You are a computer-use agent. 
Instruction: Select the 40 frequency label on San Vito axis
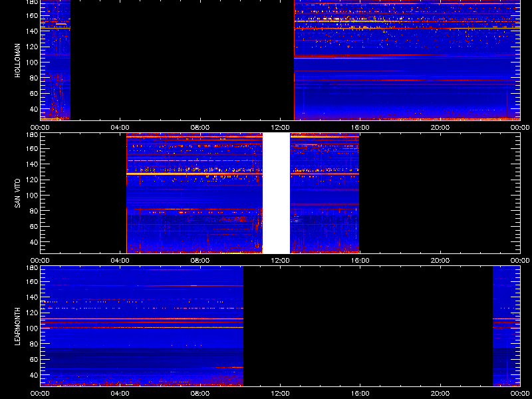[34, 242]
